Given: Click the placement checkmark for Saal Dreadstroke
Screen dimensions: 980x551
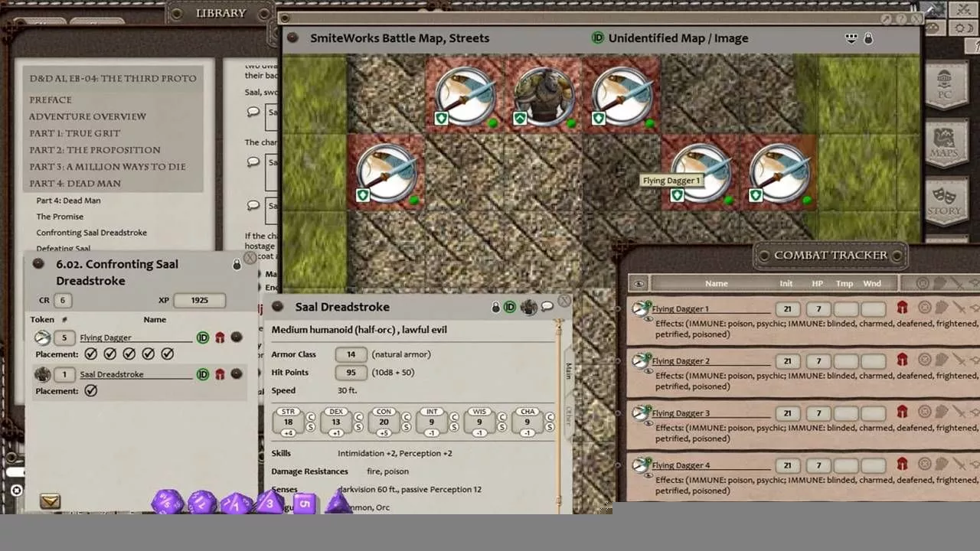Looking at the screenshot, I should click(x=91, y=391).
